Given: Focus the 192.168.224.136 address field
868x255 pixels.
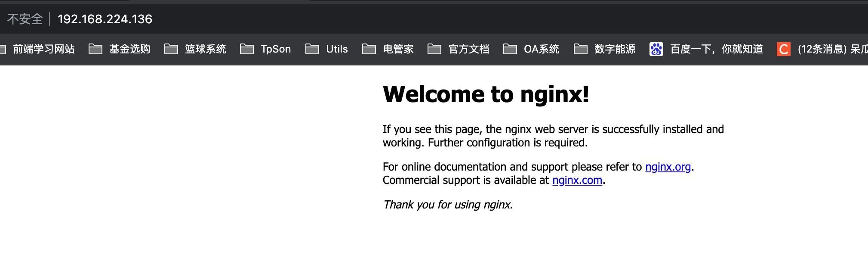Looking at the screenshot, I should tap(105, 19).
